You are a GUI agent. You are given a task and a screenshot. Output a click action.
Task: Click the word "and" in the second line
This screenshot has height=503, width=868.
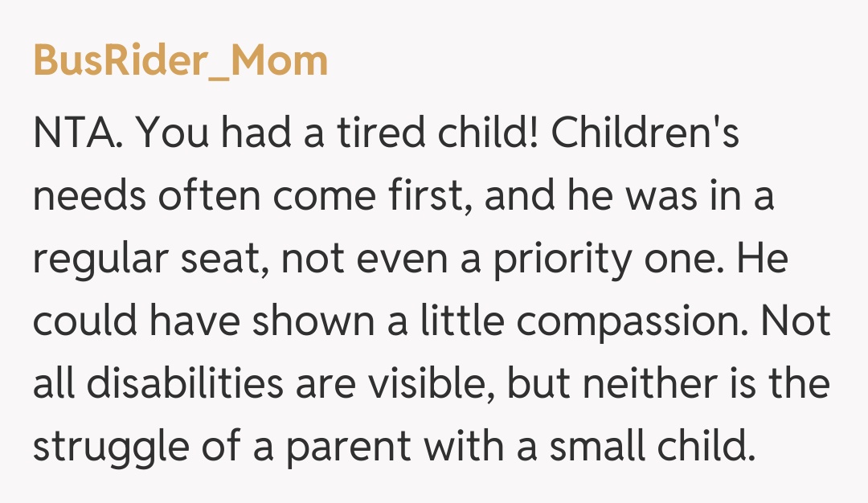[517, 198]
